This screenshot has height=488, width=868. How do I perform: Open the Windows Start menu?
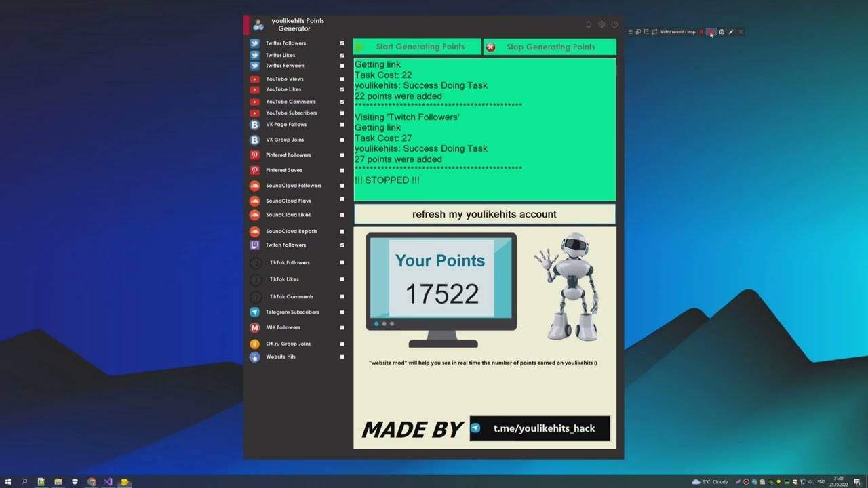point(8,482)
